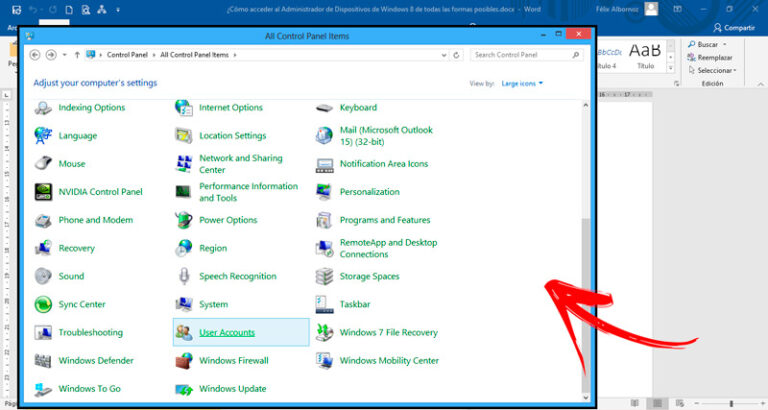Open recent locations dropdown arrow
This screenshot has height=410, width=768.
[x=65, y=55]
